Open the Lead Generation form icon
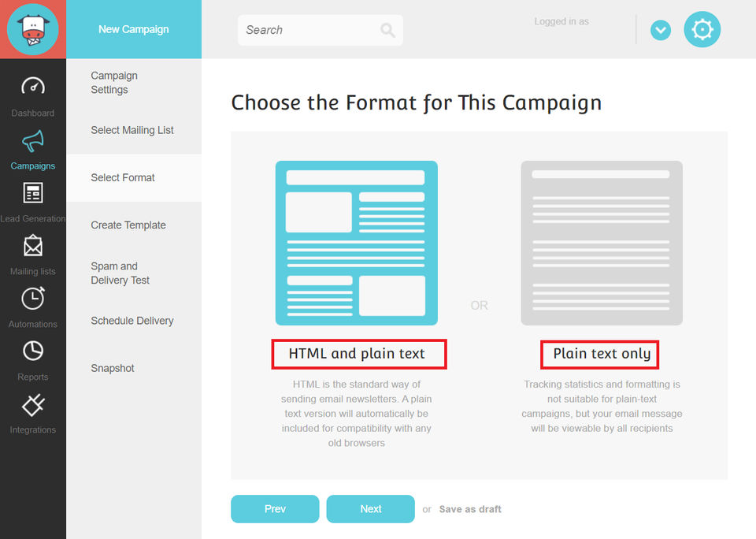Viewport: 756px width, 539px height. (33, 193)
